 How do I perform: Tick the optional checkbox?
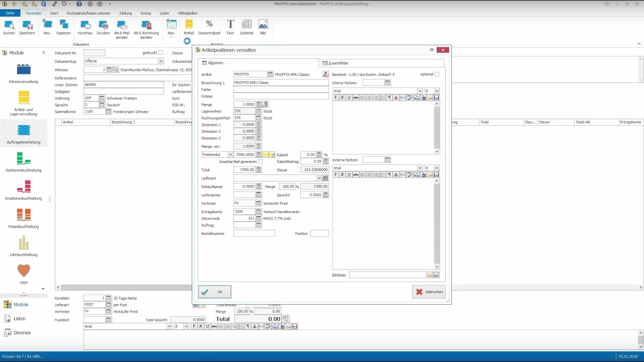coord(437,74)
